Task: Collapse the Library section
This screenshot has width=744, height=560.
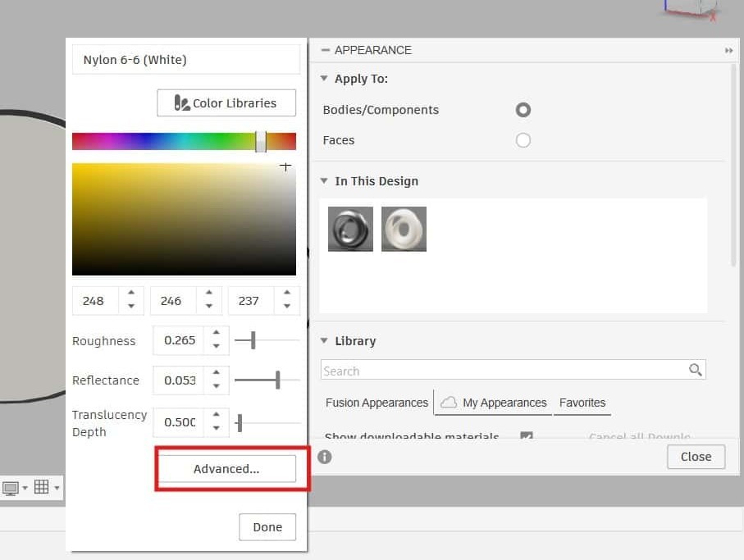Action: click(x=324, y=340)
